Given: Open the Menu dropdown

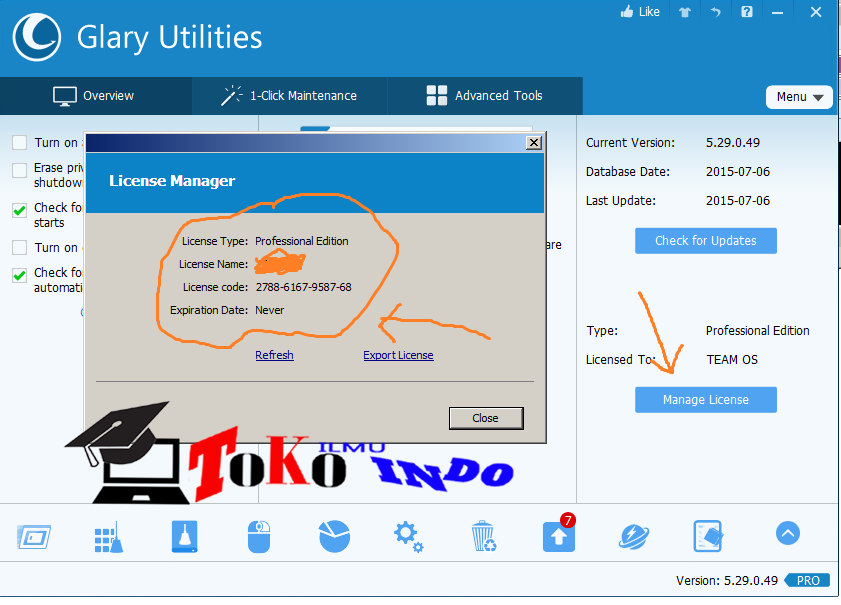Looking at the screenshot, I should (x=799, y=97).
